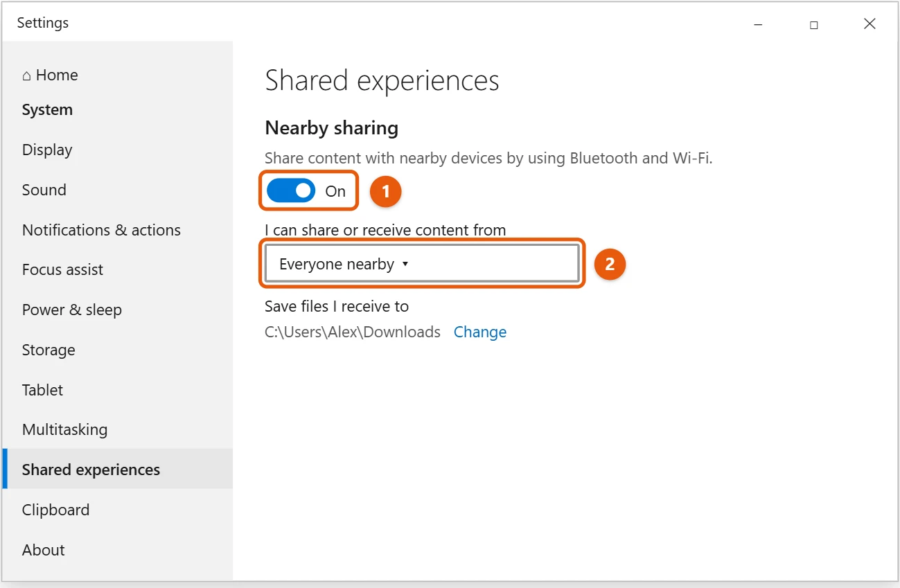Screen dimensions: 900x588
Task: Maximize the Settings window
Action: click(x=814, y=24)
